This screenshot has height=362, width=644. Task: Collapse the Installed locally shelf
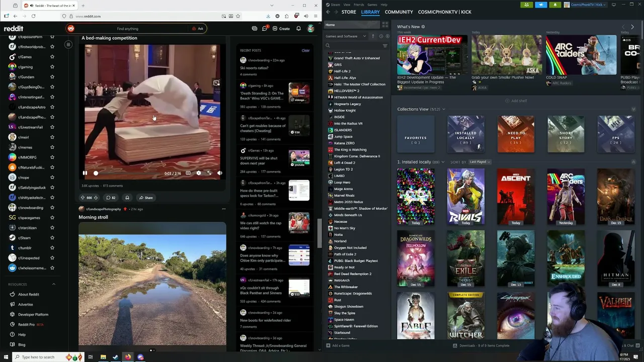point(633,162)
